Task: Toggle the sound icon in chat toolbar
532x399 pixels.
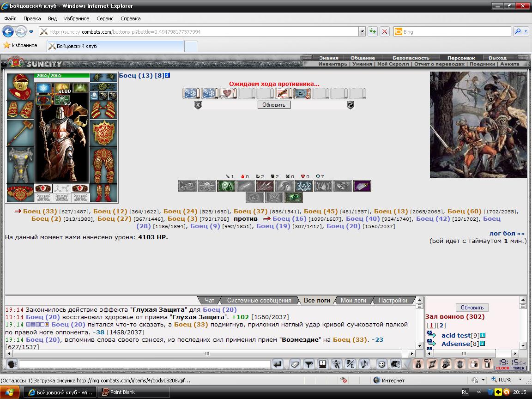Action: 364,364
